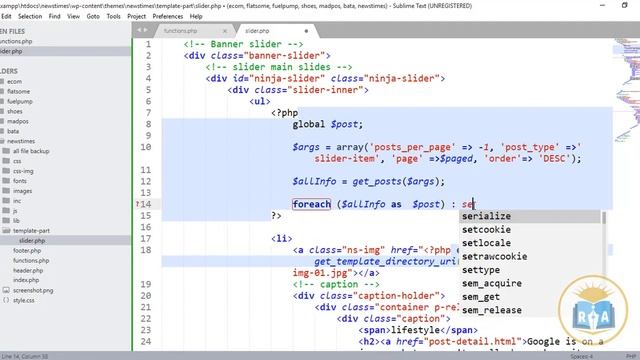Click the global $post statement
The width and height of the screenshot is (640, 360).
pyautogui.click(x=328, y=124)
